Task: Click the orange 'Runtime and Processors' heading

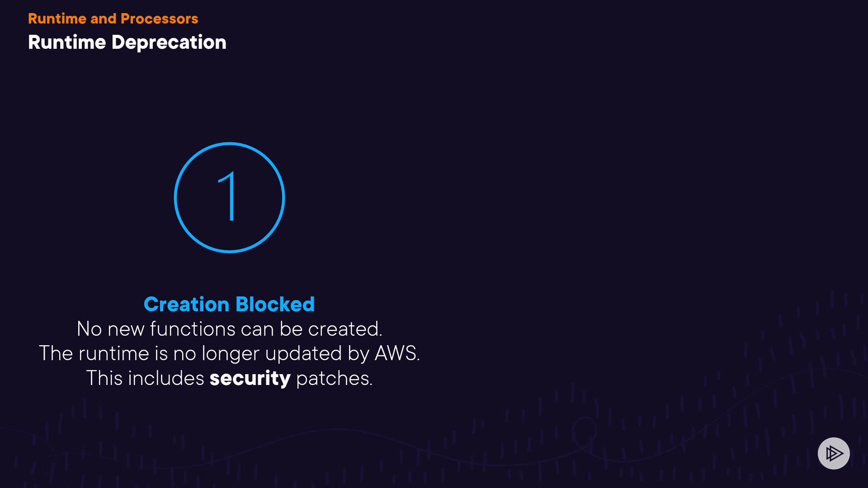Action: (113, 19)
